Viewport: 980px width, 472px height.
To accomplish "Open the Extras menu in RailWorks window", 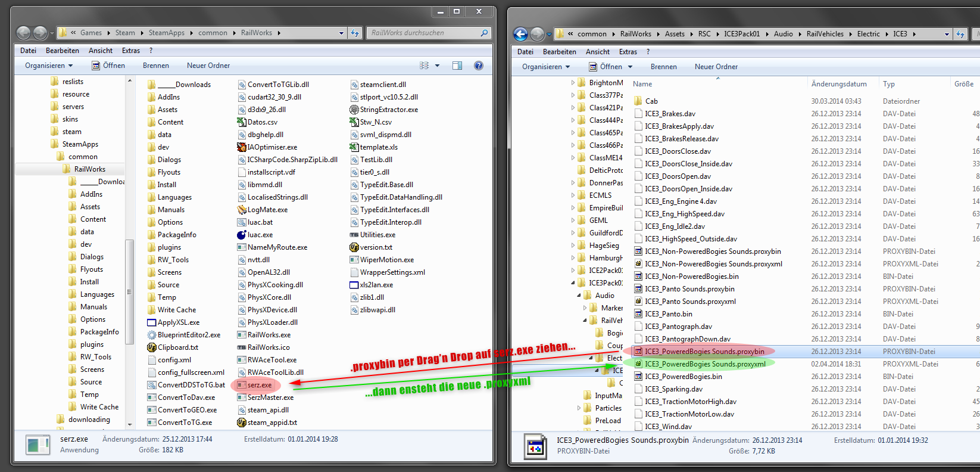I will tap(131, 51).
